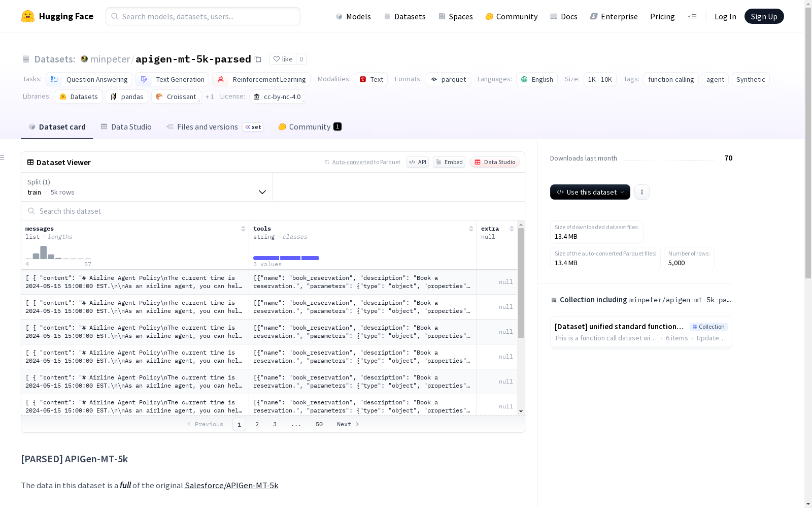Click the parquet format tag

448,79
